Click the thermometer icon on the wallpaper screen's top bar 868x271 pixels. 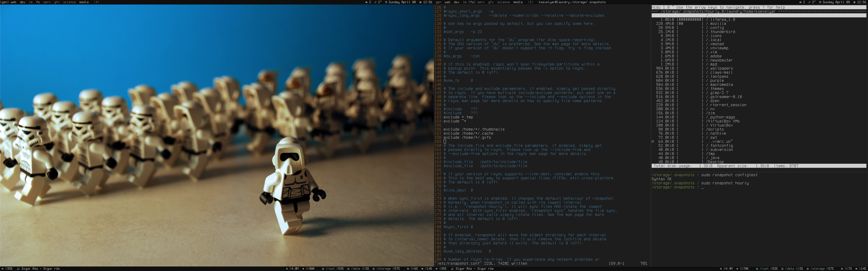pos(375,2)
